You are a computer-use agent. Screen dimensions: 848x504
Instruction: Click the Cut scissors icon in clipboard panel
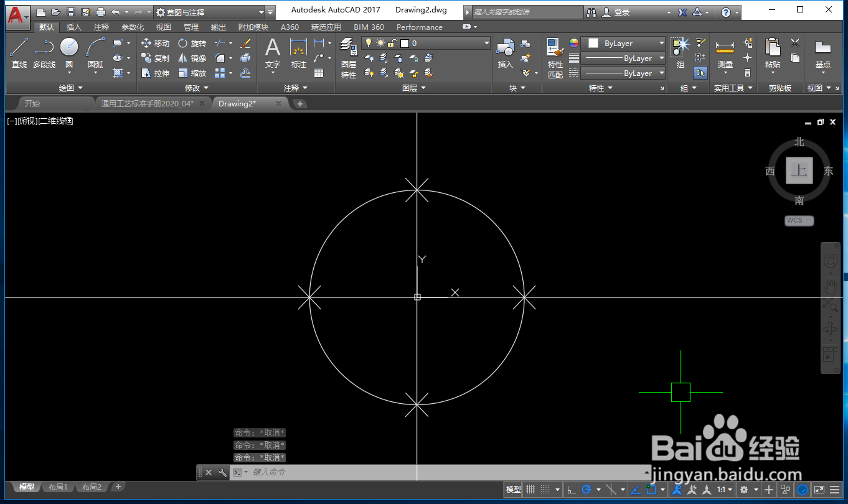click(795, 43)
